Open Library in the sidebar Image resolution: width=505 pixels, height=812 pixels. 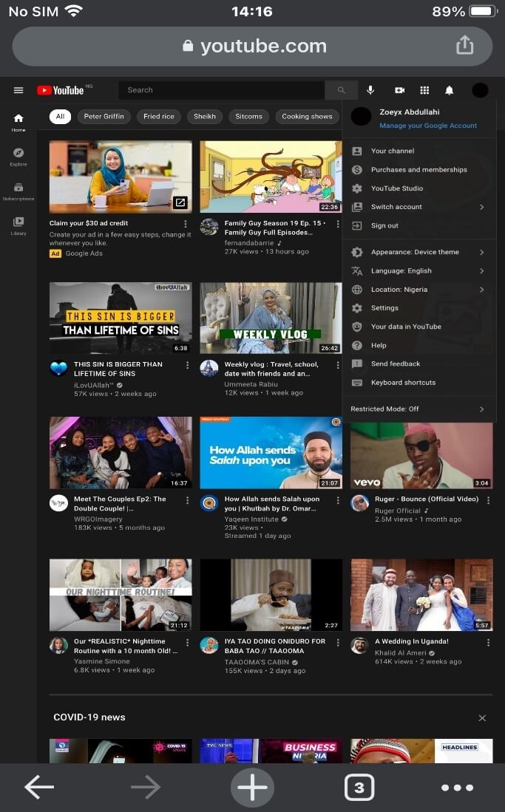(x=18, y=226)
